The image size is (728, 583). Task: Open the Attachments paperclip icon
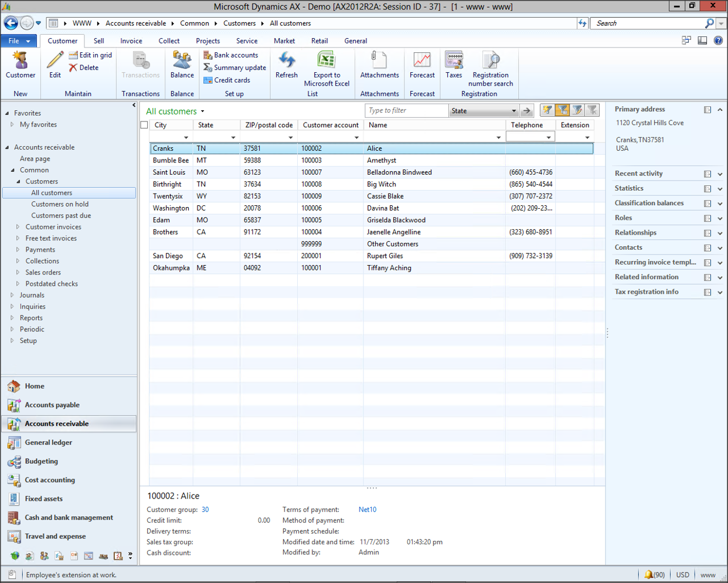coord(379,61)
